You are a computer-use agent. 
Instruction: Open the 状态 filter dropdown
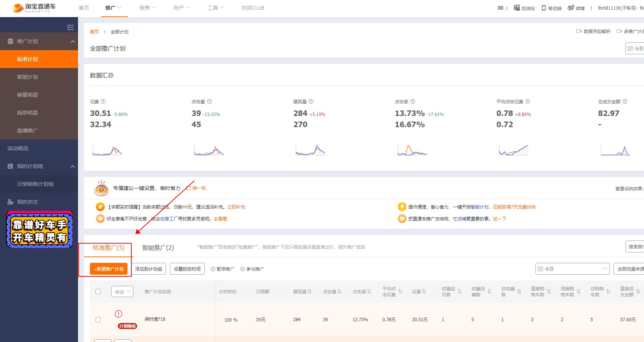122,291
